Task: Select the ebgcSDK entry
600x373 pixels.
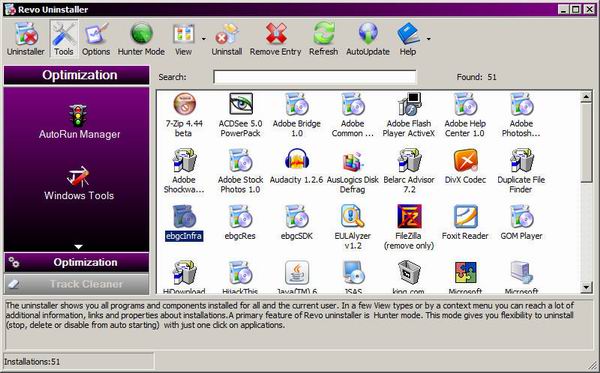Action: click(x=297, y=223)
